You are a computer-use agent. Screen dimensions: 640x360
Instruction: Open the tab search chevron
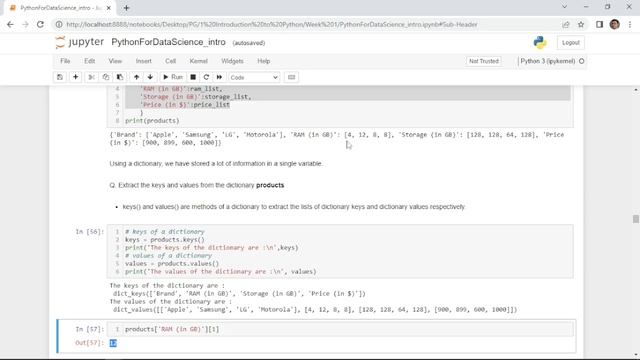click(x=564, y=7)
